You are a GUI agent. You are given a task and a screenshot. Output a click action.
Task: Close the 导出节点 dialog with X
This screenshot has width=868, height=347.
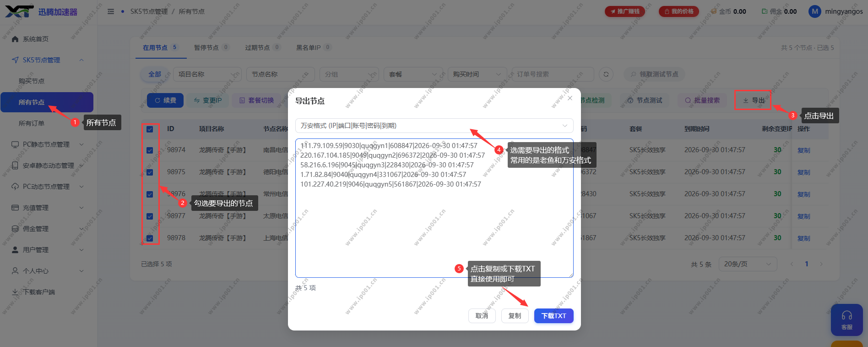570,98
